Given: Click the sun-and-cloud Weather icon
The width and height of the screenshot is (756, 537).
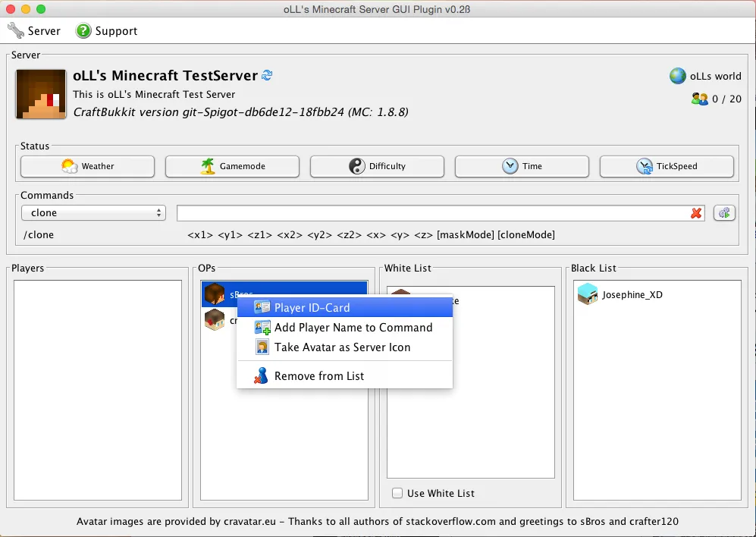Looking at the screenshot, I should [70, 166].
